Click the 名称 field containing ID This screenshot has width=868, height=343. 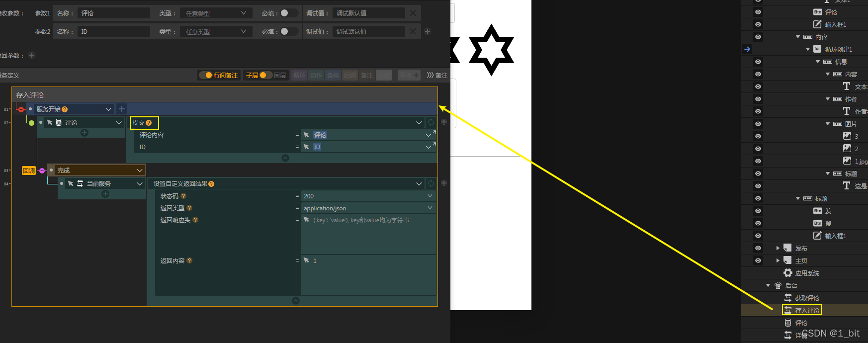click(114, 31)
